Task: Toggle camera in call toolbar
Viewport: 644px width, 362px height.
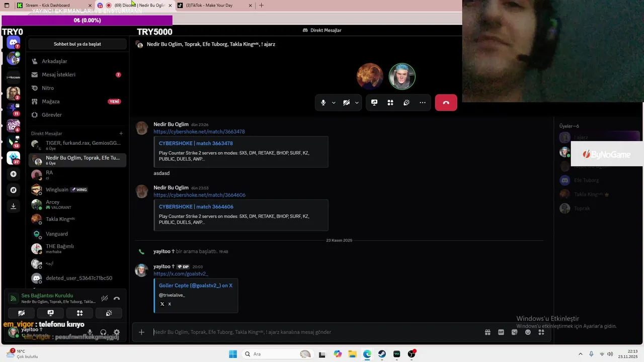Action: (x=346, y=103)
